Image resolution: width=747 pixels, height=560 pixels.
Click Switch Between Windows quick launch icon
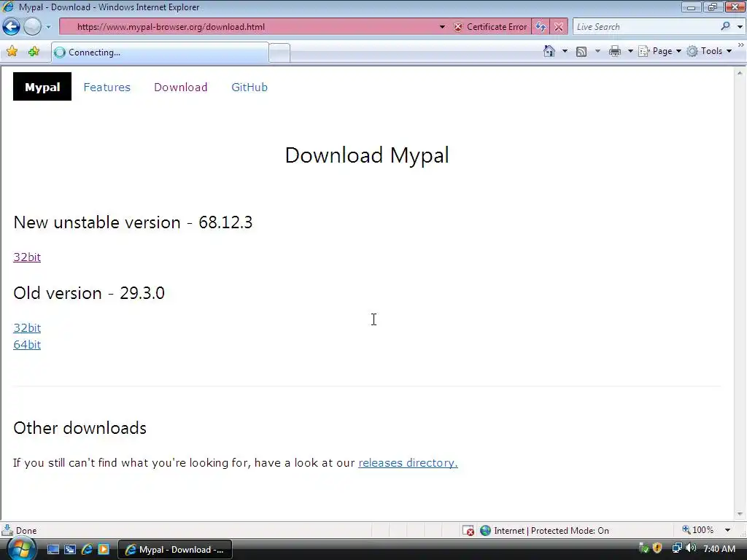(x=70, y=550)
